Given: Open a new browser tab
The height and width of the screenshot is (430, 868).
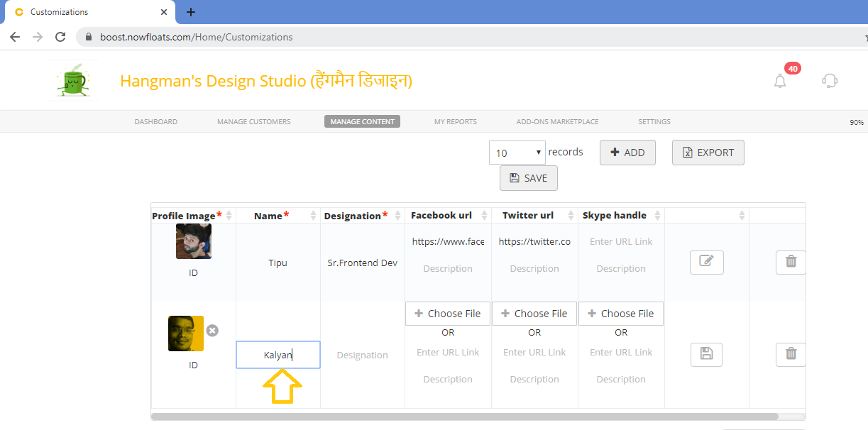Looking at the screenshot, I should coord(191,12).
